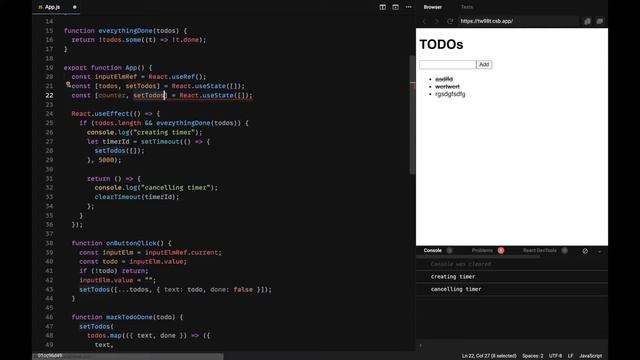Click the Ln 22, Col 27 status bar entry
The image size is (640, 360).
point(489,356)
